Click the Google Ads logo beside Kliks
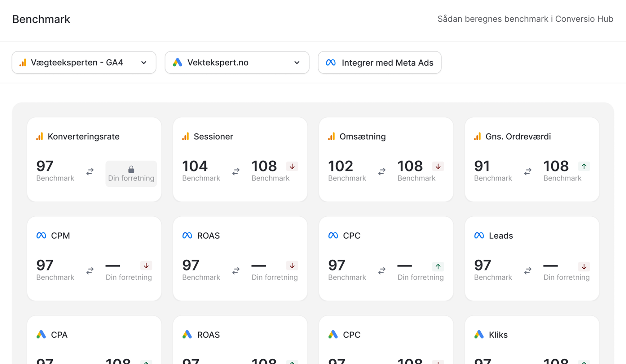Image resolution: width=626 pixels, height=364 pixels. (479, 335)
